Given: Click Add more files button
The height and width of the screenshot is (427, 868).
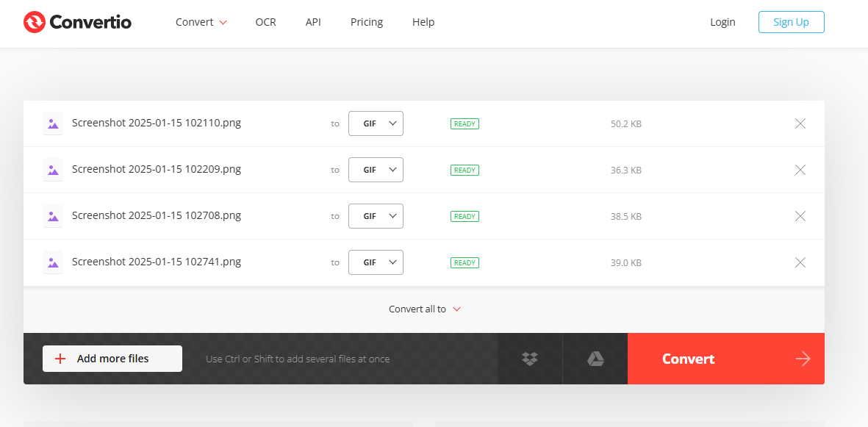Looking at the screenshot, I should click(112, 359).
